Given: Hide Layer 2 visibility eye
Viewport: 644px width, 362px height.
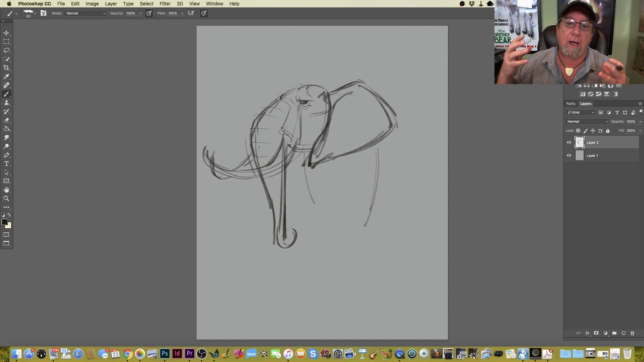Looking at the screenshot, I should point(569,142).
